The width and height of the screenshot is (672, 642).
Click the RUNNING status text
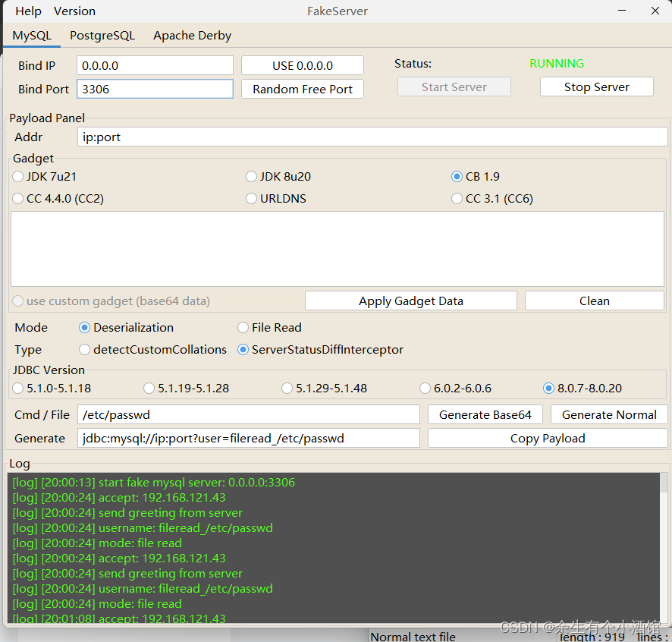[x=557, y=64]
